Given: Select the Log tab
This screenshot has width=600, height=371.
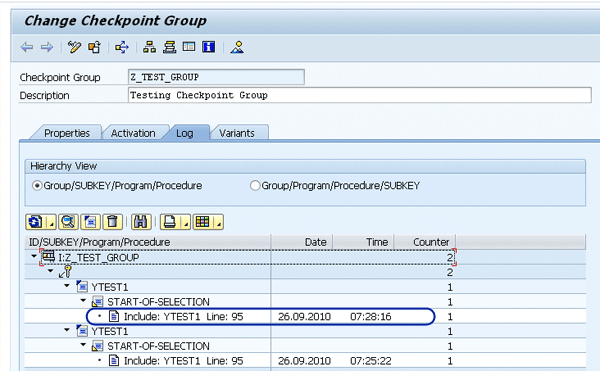Looking at the screenshot, I should (184, 133).
